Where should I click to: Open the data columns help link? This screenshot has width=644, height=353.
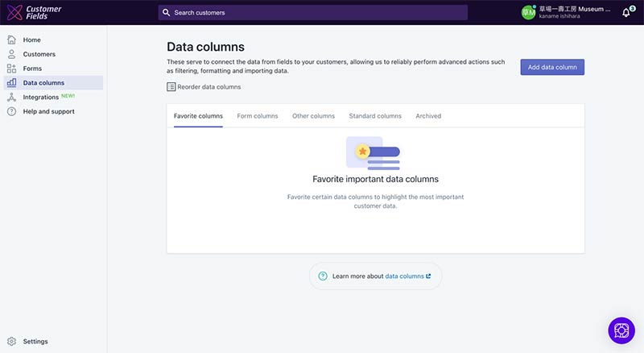pyautogui.click(x=407, y=276)
